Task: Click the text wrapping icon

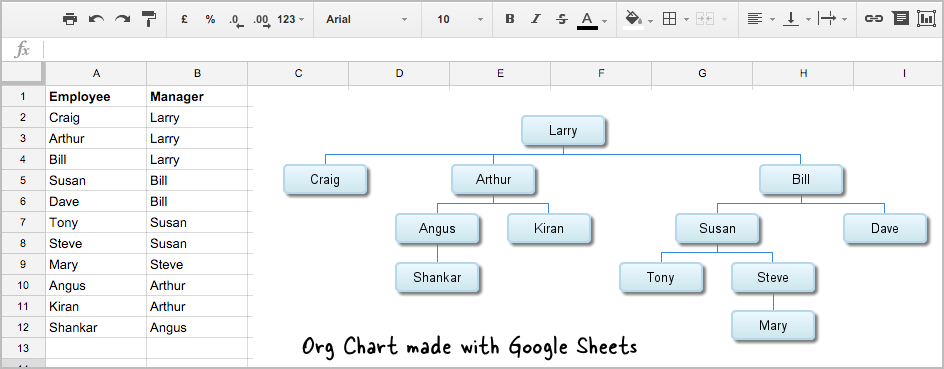Action: [x=828, y=19]
